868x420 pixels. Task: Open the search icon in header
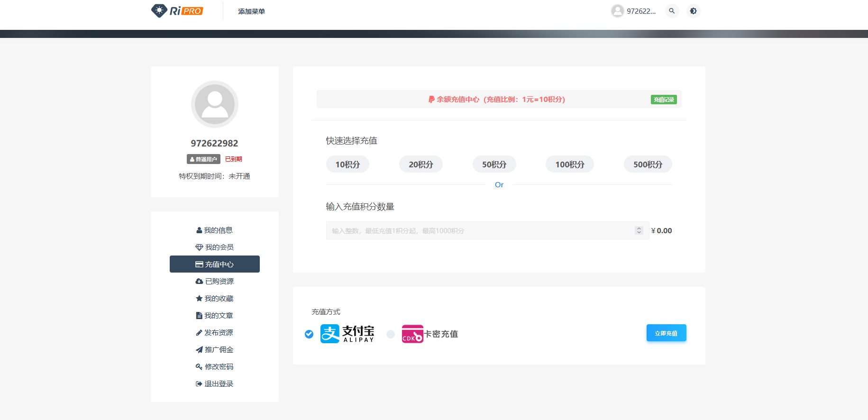(x=672, y=11)
